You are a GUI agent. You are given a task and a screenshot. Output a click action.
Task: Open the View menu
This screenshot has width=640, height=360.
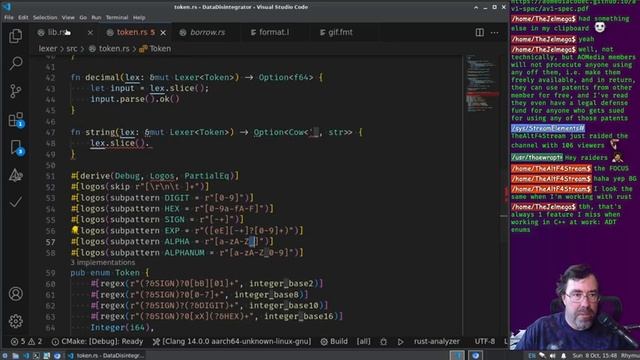(x=68, y=18)
